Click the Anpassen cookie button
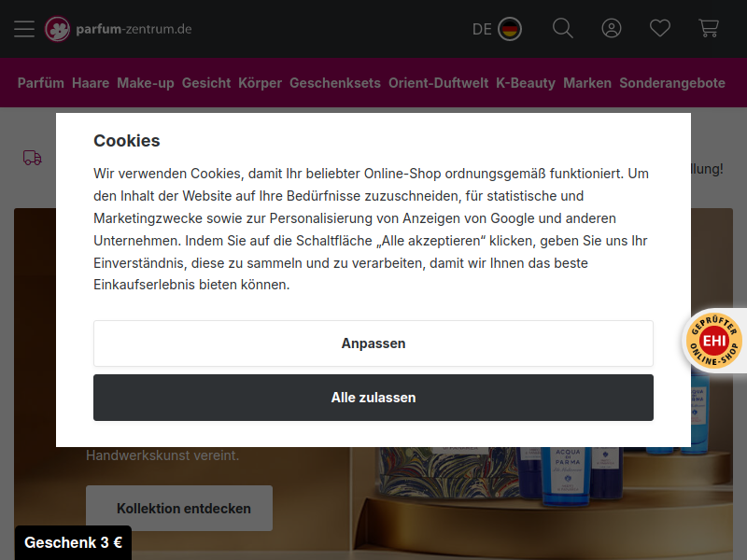 [x=373, y=343]
